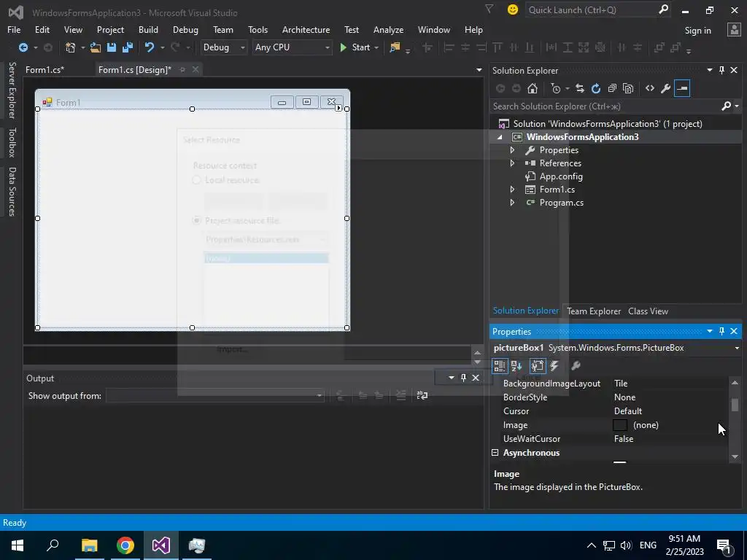Switch to the Team Explorer tab

coord(594,311)
